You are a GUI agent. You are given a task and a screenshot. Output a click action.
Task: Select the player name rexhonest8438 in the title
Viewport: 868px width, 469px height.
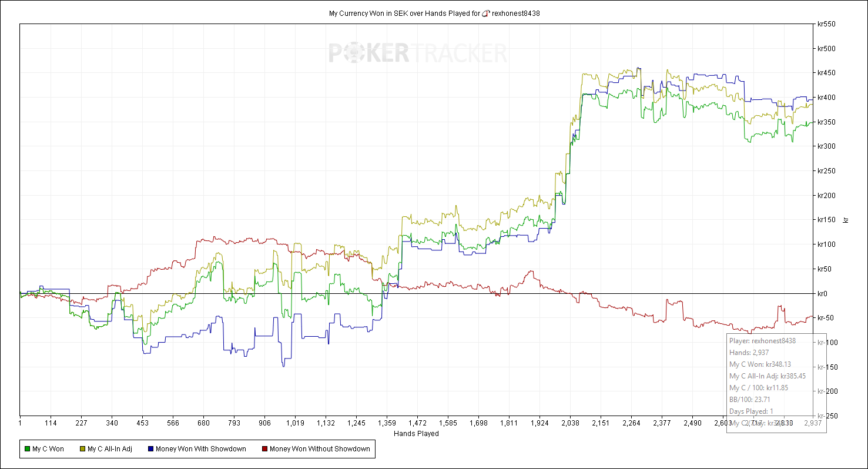515,13
